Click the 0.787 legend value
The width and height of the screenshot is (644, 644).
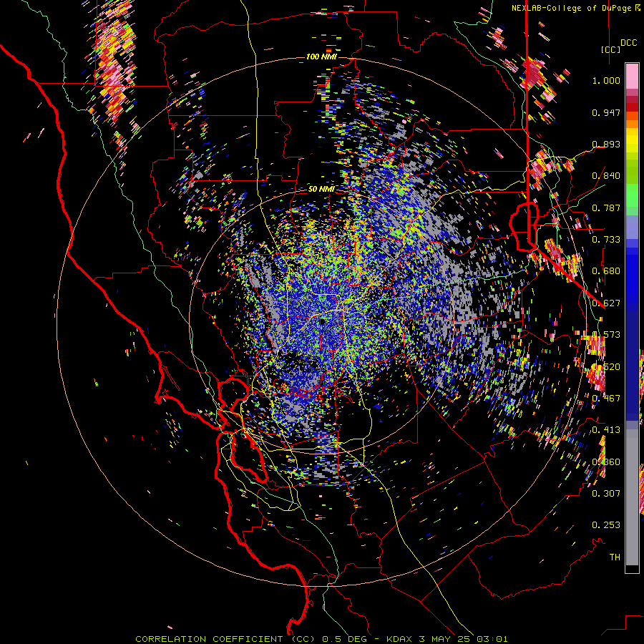point(606,208)
